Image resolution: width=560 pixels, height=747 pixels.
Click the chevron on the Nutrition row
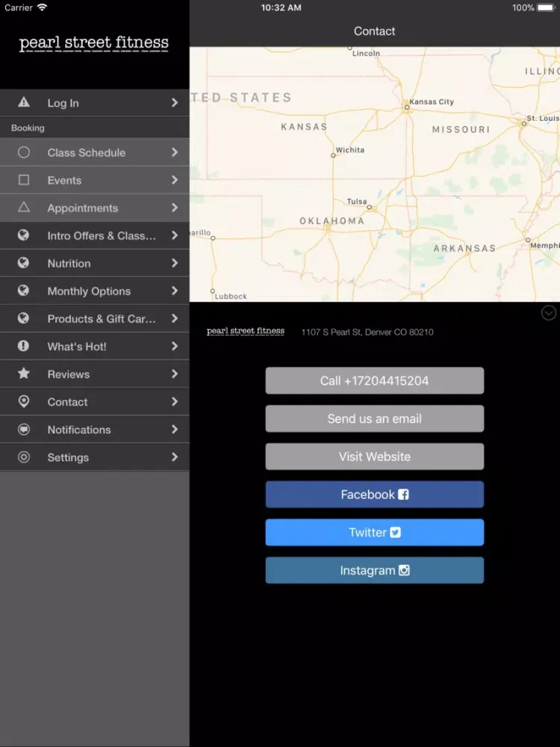175,262
